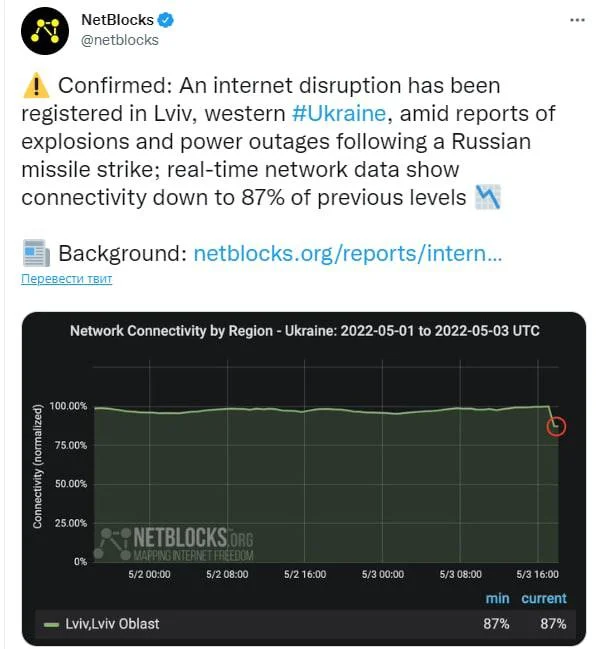Click the NetBlocks.org watermark logo
This screenshot has width=596, height=649.
tap(174, 543)
